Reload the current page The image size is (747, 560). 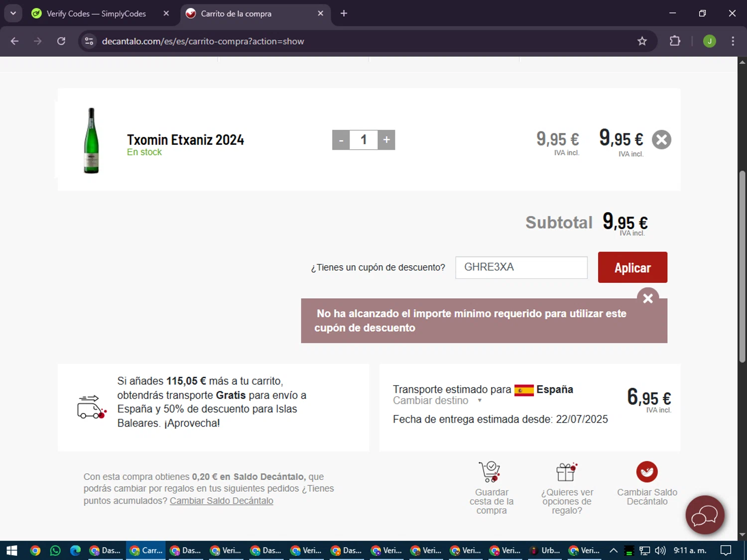(61, 41)
